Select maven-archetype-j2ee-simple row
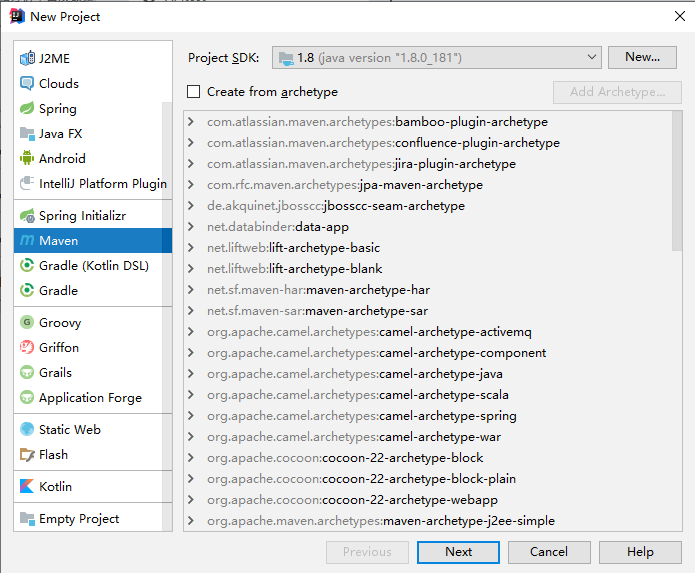 [x=428, y=520]
